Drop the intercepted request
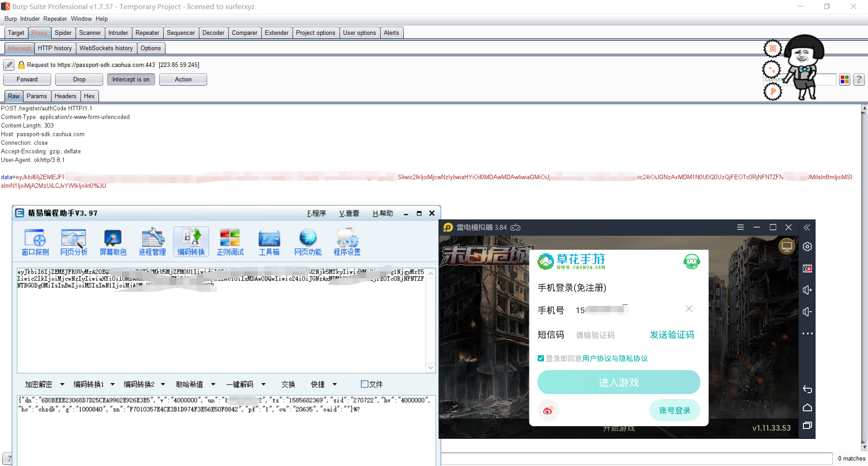 pyautogui.click(x=79, y=80)
